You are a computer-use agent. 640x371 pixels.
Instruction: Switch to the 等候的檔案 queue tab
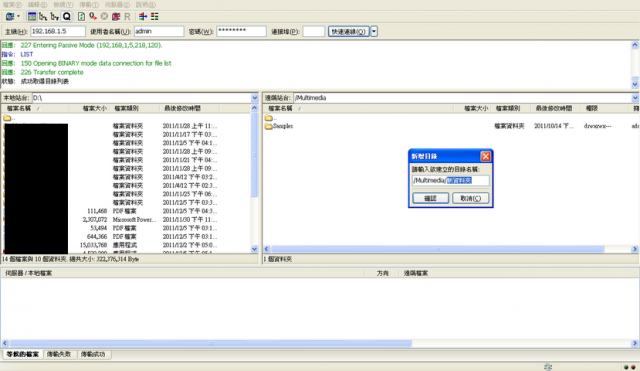[22, 354]
